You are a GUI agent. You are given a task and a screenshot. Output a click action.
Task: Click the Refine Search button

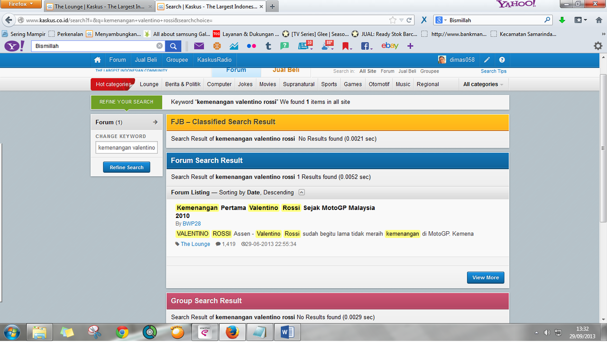pos(127,167)
